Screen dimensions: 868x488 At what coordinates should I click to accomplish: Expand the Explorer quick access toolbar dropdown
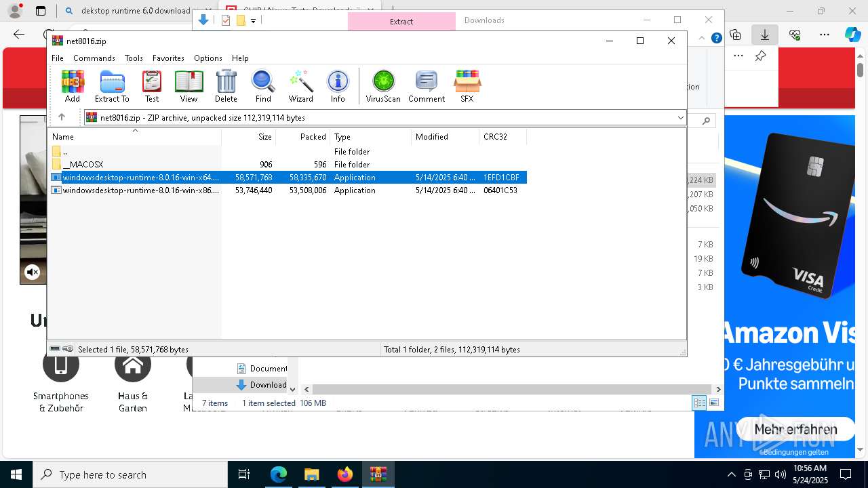click(x=253, y=21)
